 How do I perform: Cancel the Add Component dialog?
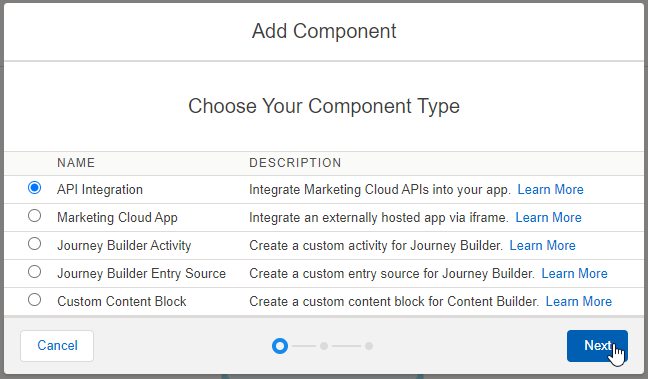tap(57, 346)
